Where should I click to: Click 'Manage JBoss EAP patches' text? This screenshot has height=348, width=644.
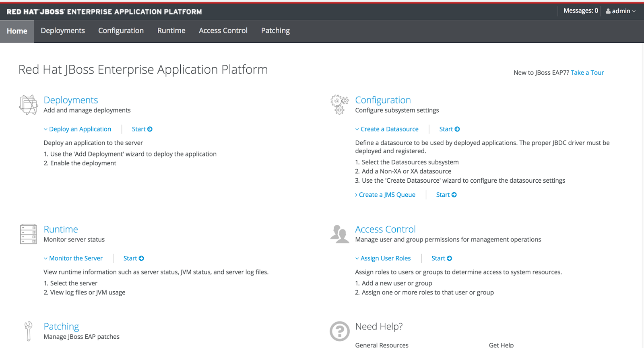pyautogui.click(x=81, y=337)
